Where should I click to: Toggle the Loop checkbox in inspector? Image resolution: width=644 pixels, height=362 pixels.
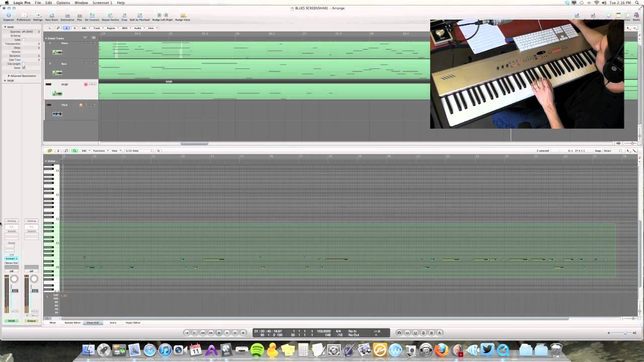(x=23, y=40)
